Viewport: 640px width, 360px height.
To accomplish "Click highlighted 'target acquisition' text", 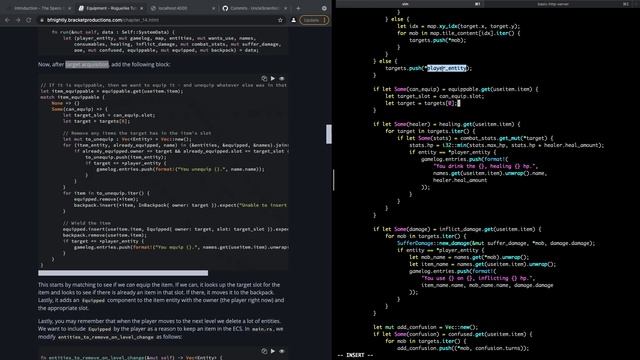I will pos(87,64).
